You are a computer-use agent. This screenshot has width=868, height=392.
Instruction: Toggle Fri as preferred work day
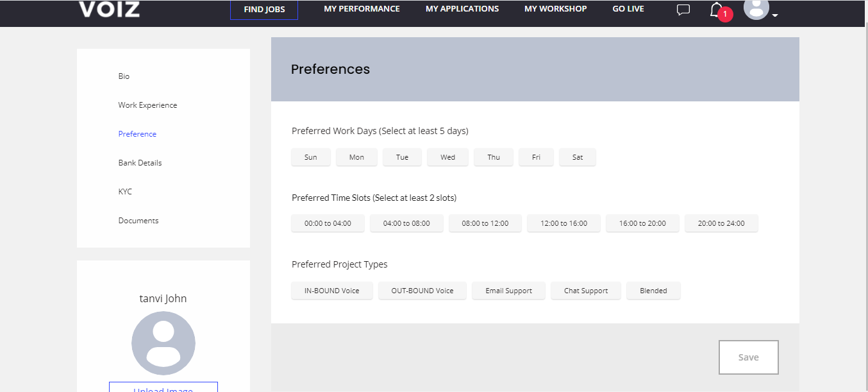click(536, 157)
